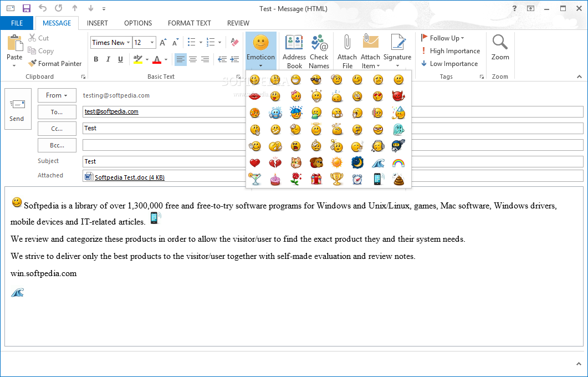Send the email message
The width and height of the screenshot is (588, 377).
pos(18,109)
